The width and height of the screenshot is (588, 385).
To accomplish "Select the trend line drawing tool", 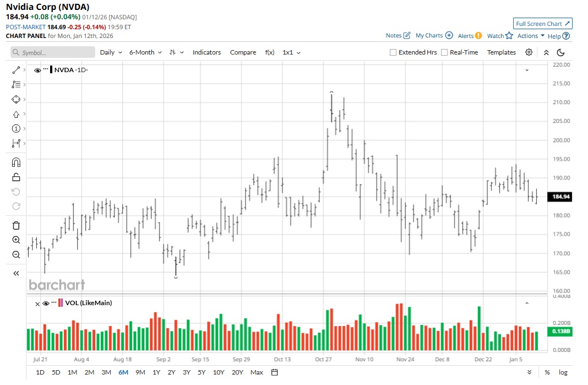I will coord(16,70).
